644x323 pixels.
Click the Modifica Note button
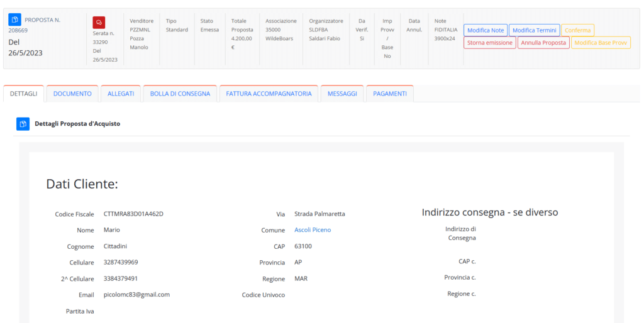tap(486, 30)
